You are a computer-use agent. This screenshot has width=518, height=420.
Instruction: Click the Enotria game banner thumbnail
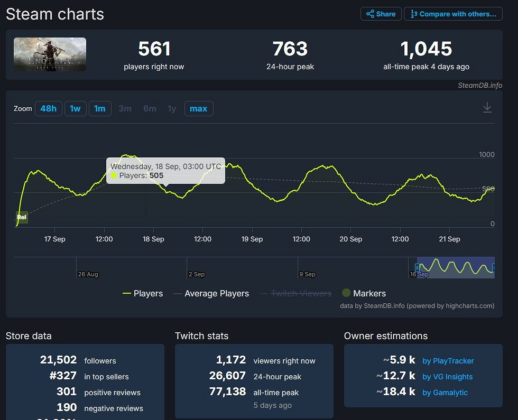point(50,54)
